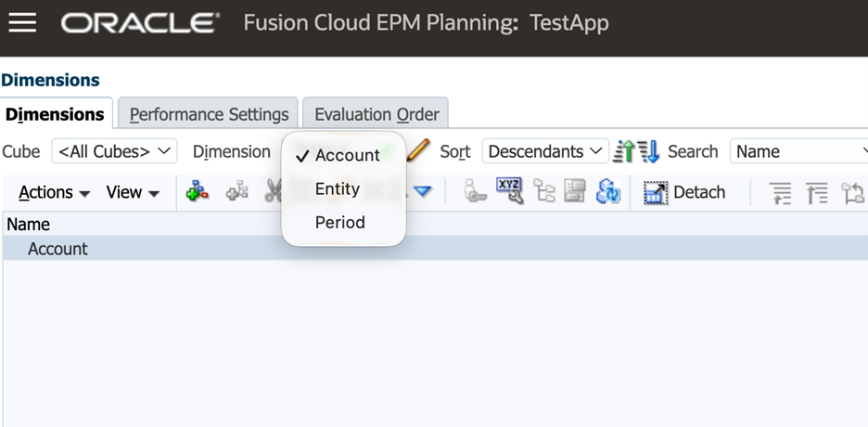Image resolution: width=868 pixels, height=427 pixels.
Task: Switch to the Evaluation Order tab
Action: 376,114
